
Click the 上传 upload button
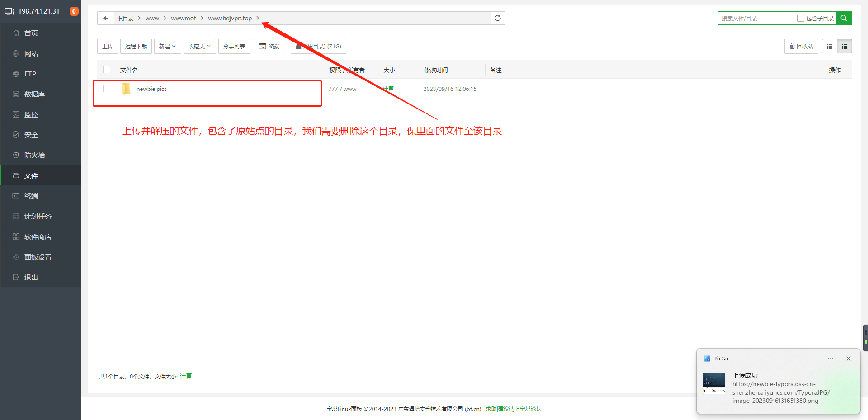pyautogui.click(x=108, y=46)
